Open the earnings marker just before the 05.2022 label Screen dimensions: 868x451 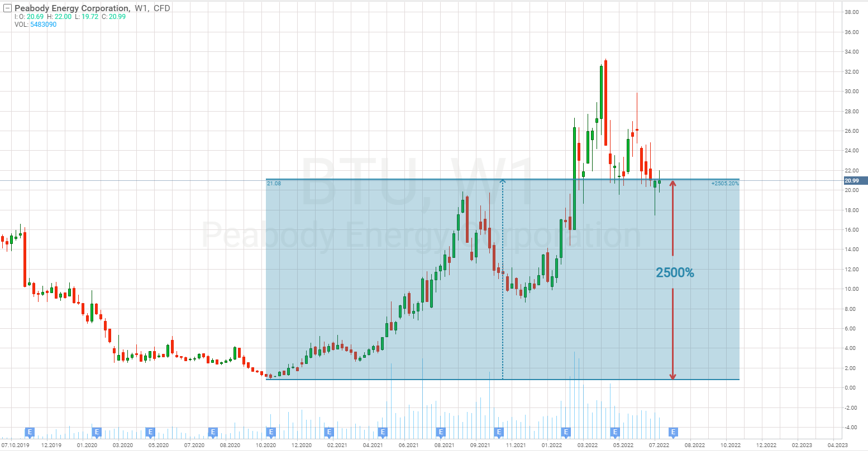coord(615,431)
